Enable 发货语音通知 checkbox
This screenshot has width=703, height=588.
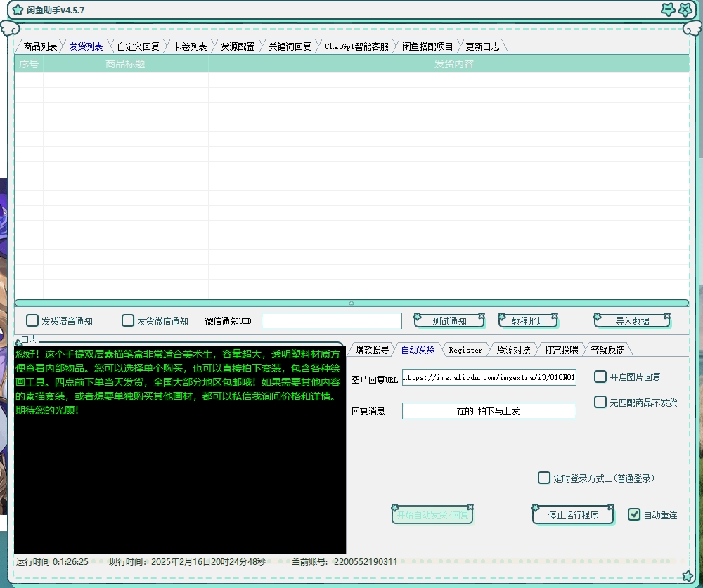32,320
